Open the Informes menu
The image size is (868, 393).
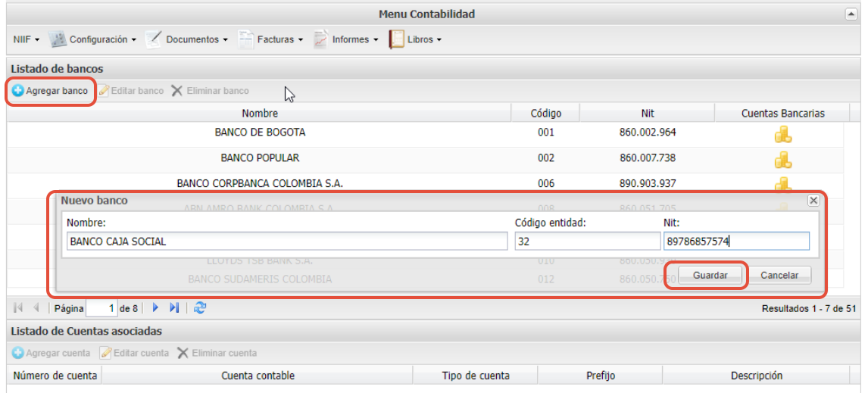(x=345, y=40)
